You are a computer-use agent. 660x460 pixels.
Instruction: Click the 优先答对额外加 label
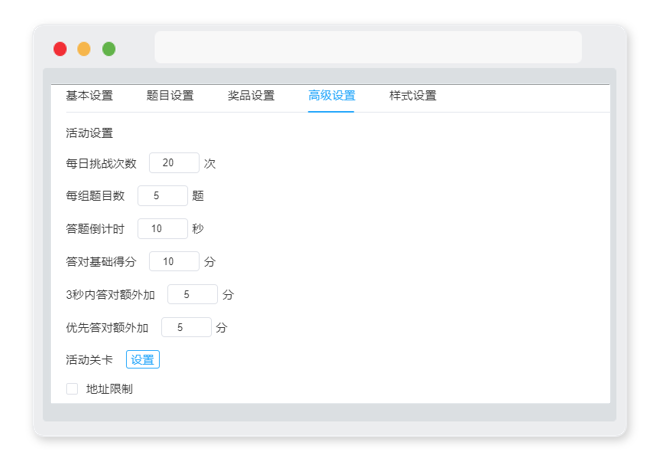click(x=107, y=327)
